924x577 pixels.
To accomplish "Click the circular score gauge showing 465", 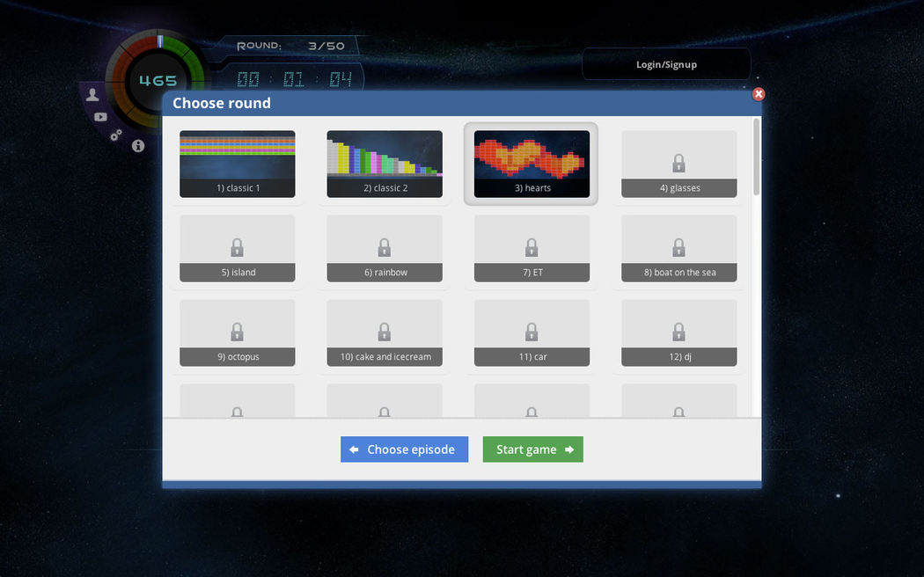I will click(x=158, y=81).
